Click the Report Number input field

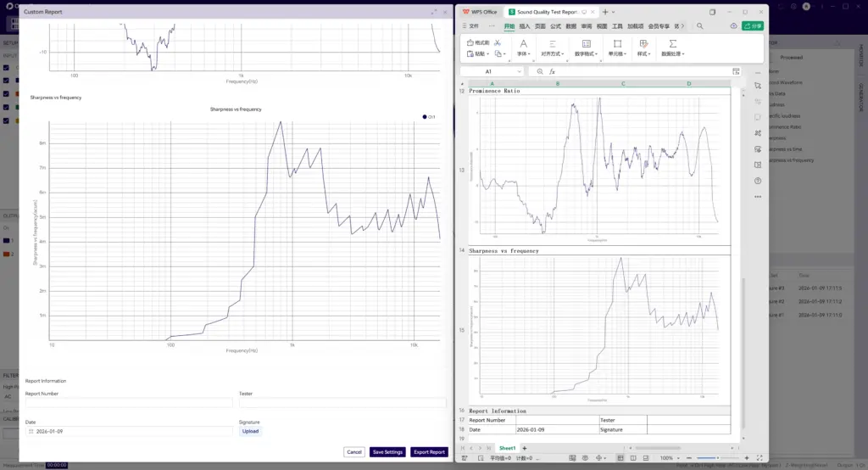(x=128, y=403)
